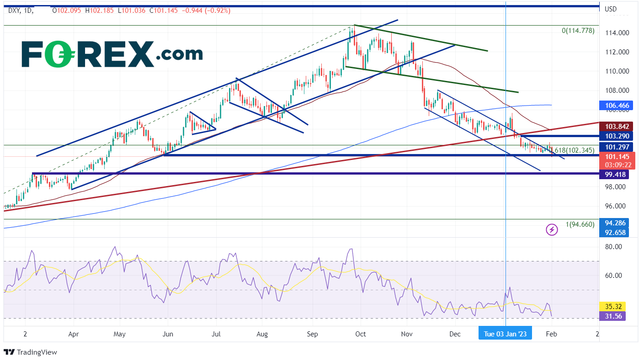Click the FOREX.com logo watermark
This screenshot has width=644, height=362.
pyautogui.click(x=112, y=54)
